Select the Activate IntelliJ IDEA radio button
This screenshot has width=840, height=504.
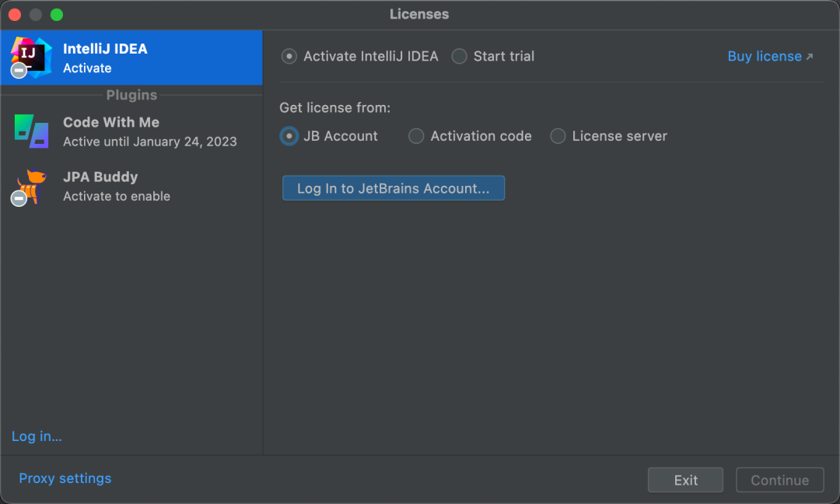point(289,56)
